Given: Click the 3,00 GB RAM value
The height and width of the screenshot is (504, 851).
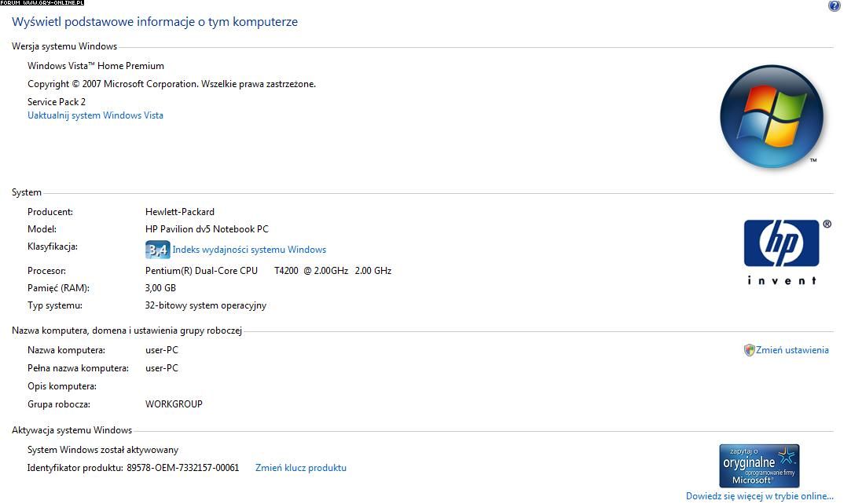Looking at the screenshot, I should pyautogui.click(x=160, y=288).
